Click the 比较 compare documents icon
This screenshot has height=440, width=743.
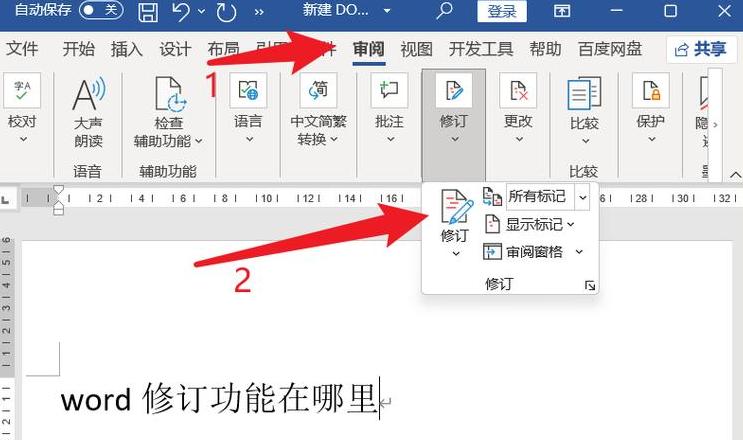584,94
